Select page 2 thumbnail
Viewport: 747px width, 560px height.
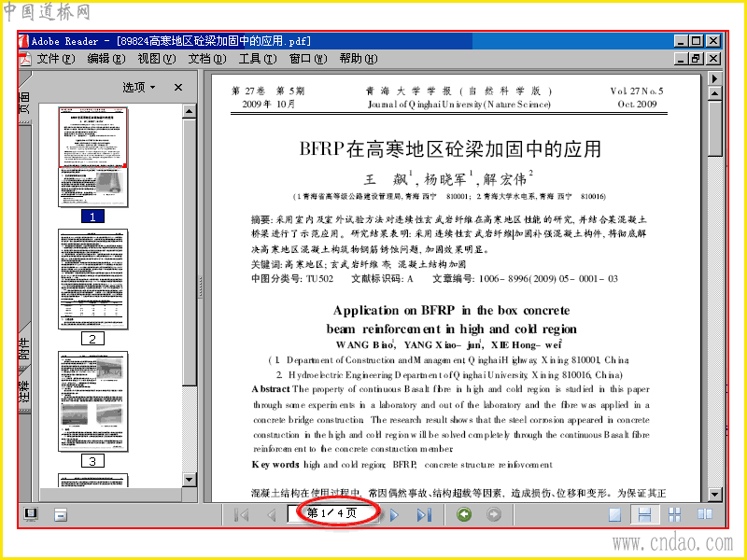(x=92, y=279)
